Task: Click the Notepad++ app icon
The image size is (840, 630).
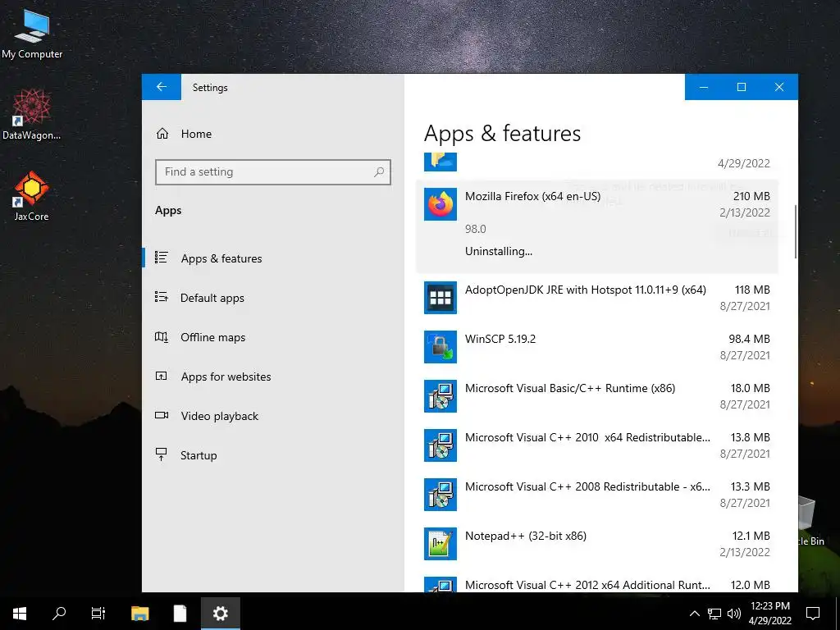Action: coord(441,544)
